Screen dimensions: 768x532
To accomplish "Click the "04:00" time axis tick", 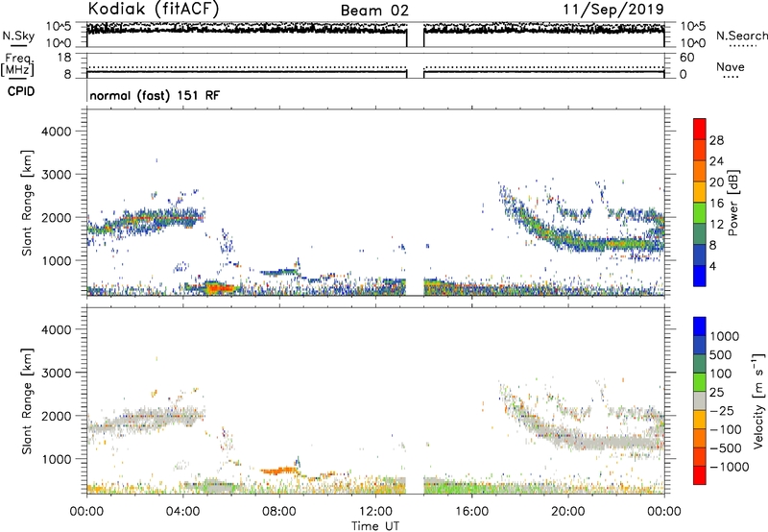I will tap(183, 512).
